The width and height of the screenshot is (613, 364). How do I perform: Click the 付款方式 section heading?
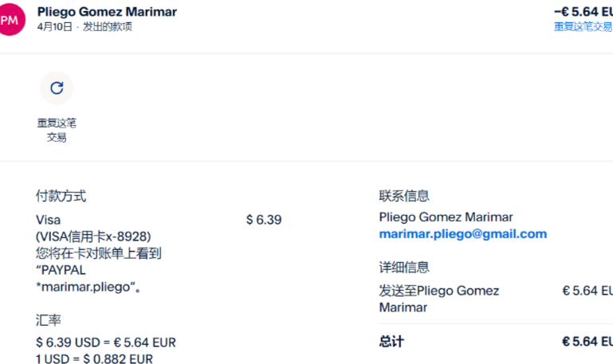[61, 196]
